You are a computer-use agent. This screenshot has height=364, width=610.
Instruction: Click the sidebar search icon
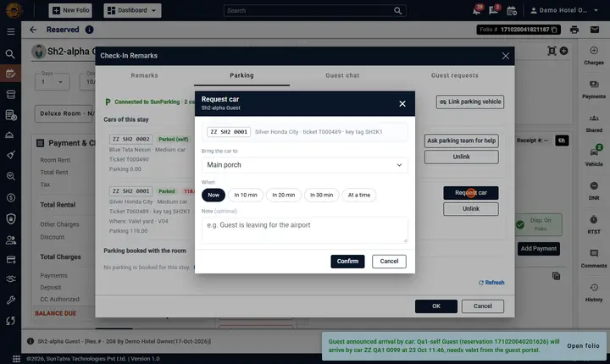(10, 54)
